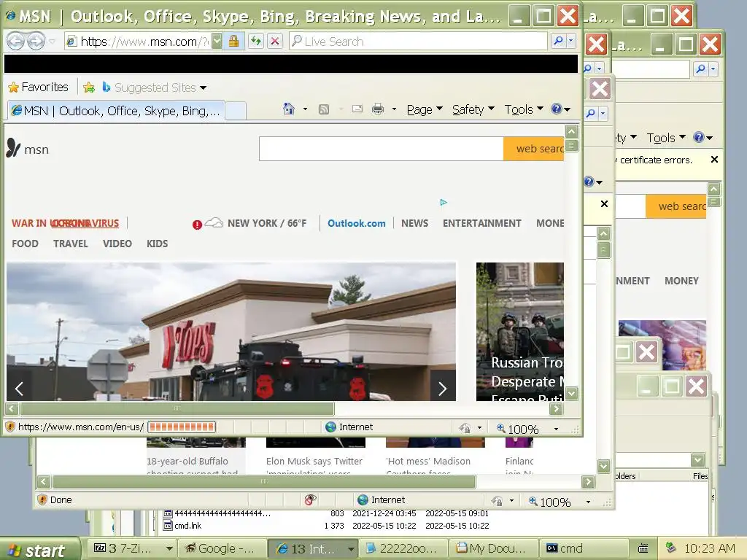Click the orange web search button
The height and width of the screenshot is (560, 747).
[x=533, y=149]
